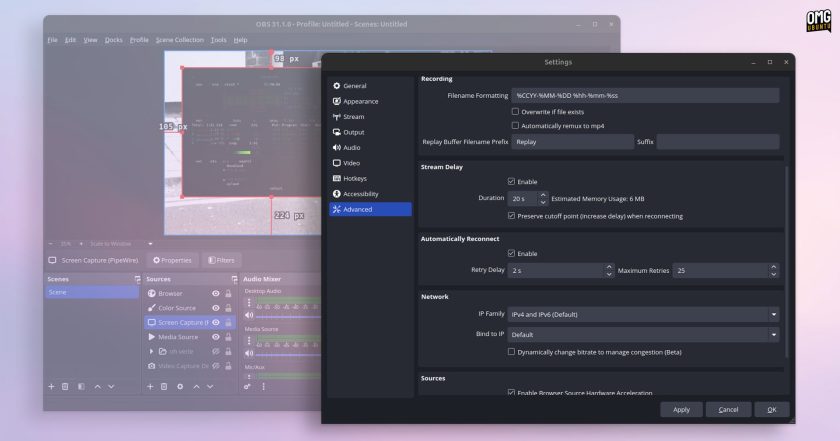This screenshot has width=840, height=441.
Task: Open Output settings category
Action: point(370,132)
